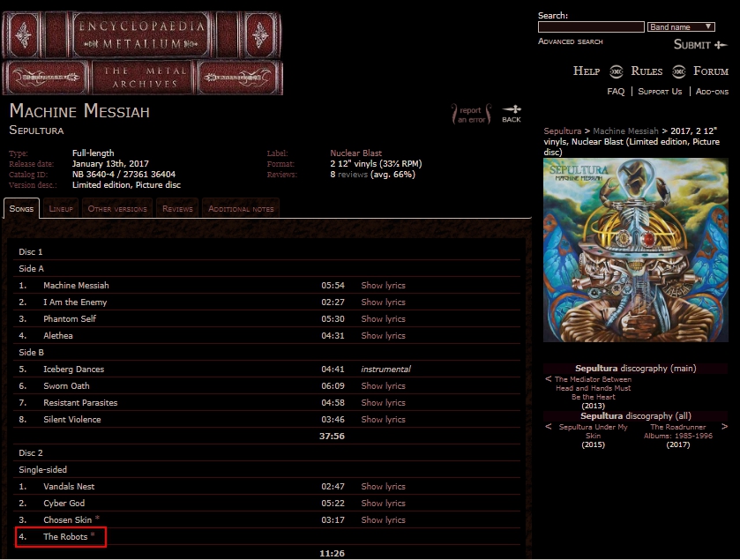Screen dimensions: 740x560
Task: Show lyrics for Vandals Nest
Action: point(383,487)
